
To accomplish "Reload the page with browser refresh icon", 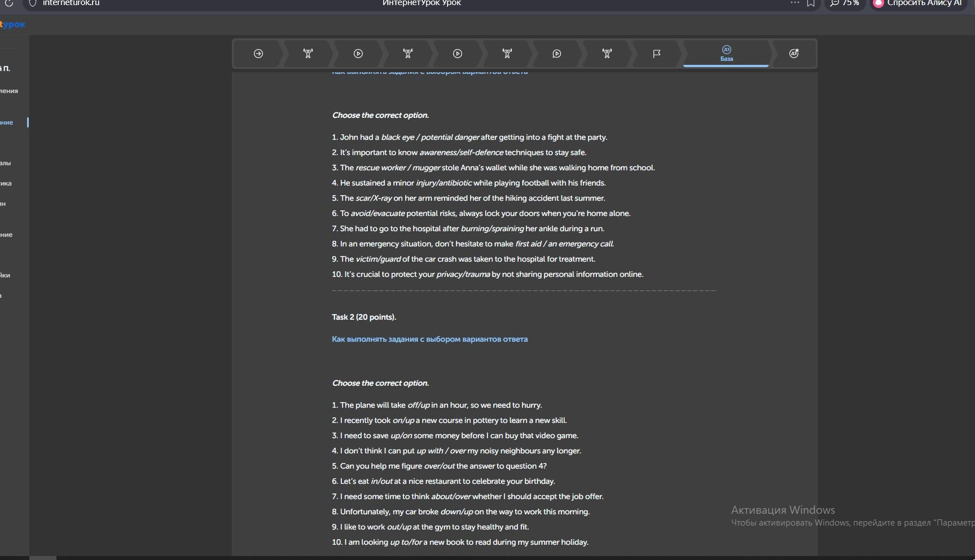I will coord(9,3).
